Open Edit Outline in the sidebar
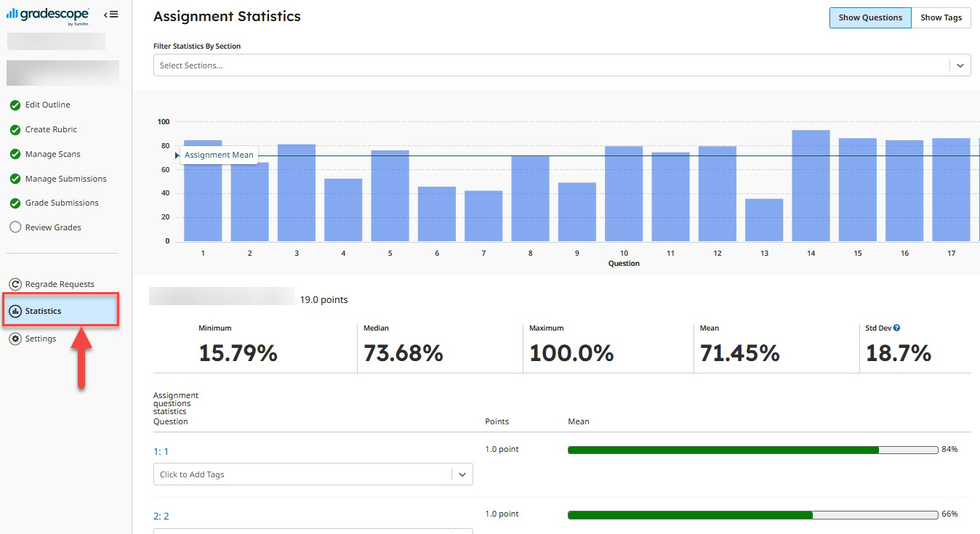 click(x=48, y=105)
